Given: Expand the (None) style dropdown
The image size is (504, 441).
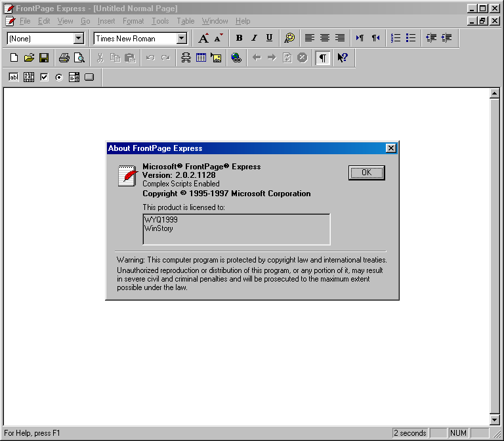Looking at the screenshot, I should 78,39.
